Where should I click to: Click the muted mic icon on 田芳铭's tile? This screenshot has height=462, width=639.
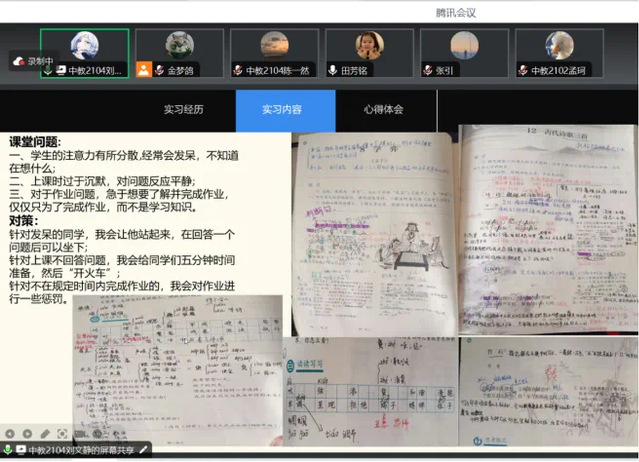coord(334,70)
